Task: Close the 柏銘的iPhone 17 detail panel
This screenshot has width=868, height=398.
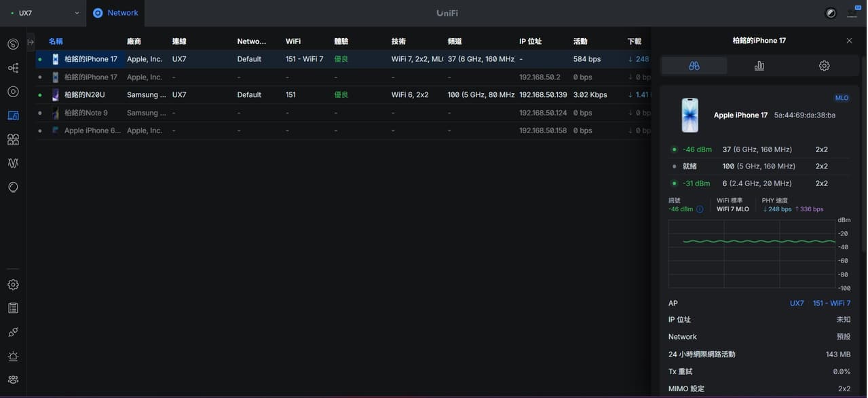Action: [849, 41]
